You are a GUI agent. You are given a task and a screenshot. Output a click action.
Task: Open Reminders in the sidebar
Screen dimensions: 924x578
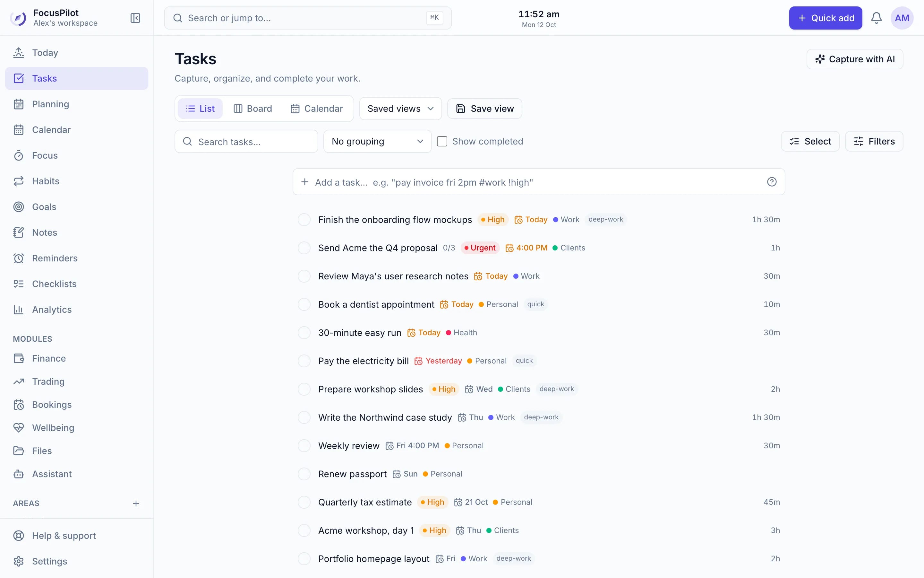[76, 258]
